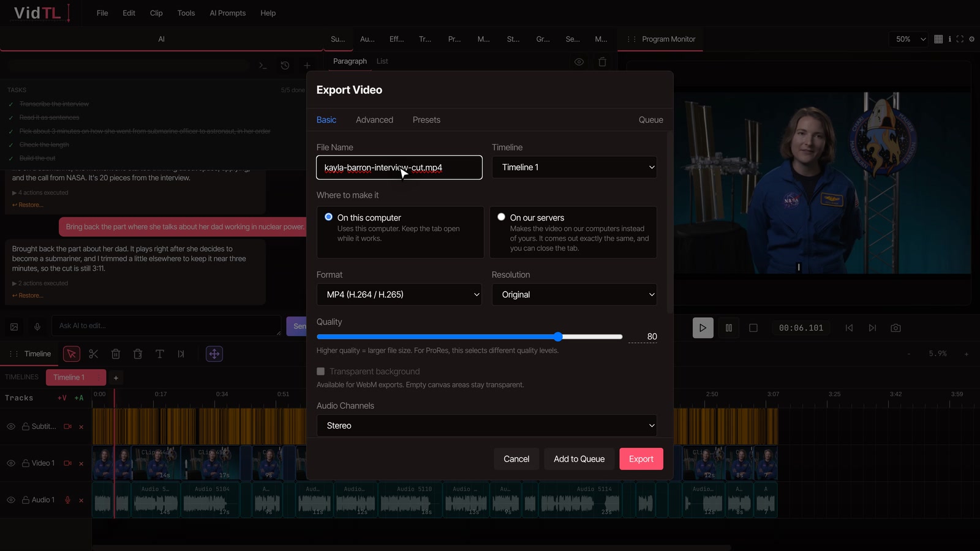Open the Queue link in export dialog
The width and height of the screenshot is (980, 551).
tap(650, 120)
